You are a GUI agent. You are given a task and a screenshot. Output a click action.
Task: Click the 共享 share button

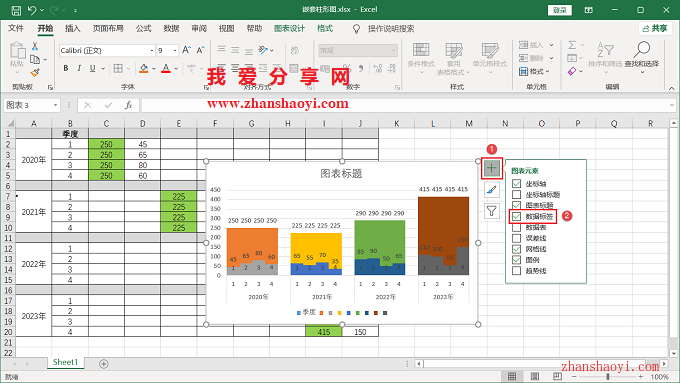click(655, 29)
